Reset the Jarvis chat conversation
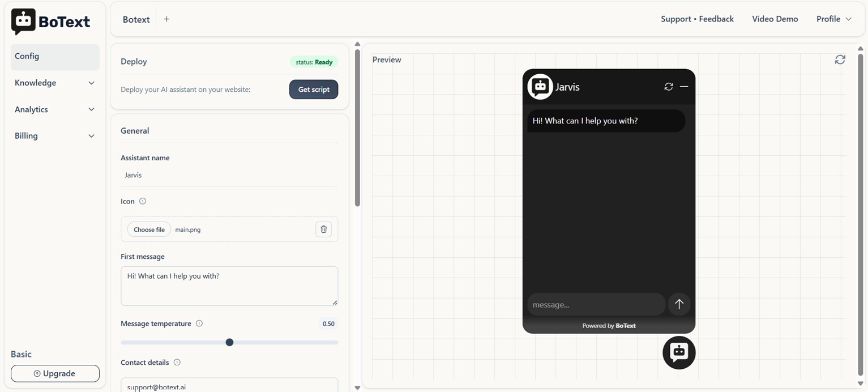Screen dimensions: 868x392 669,87
